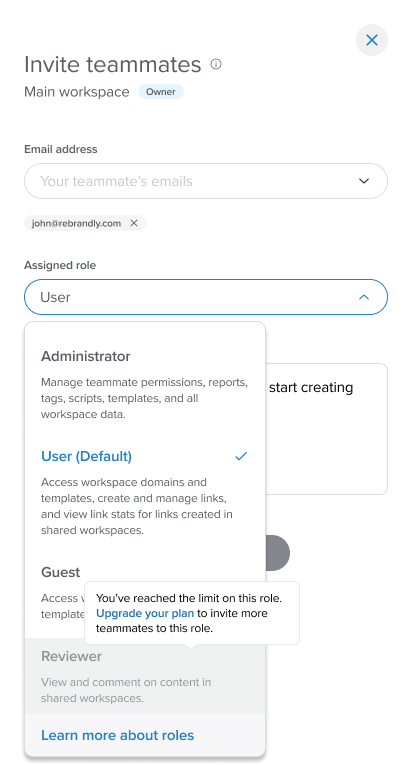Click the Assigned role field showing User
Screen dimensions: 412x765
coord(206,297)
